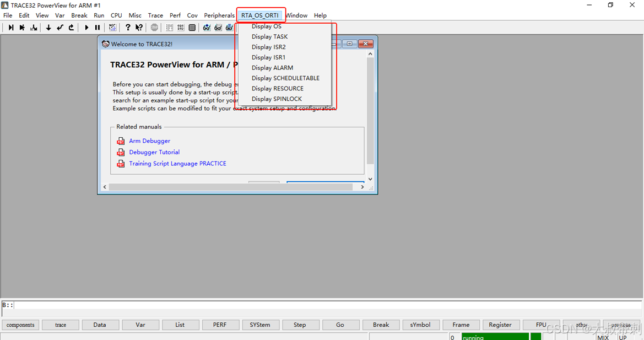Click the Data softkey button
This screenshot has height=340, width=644.
click(100, 325)
